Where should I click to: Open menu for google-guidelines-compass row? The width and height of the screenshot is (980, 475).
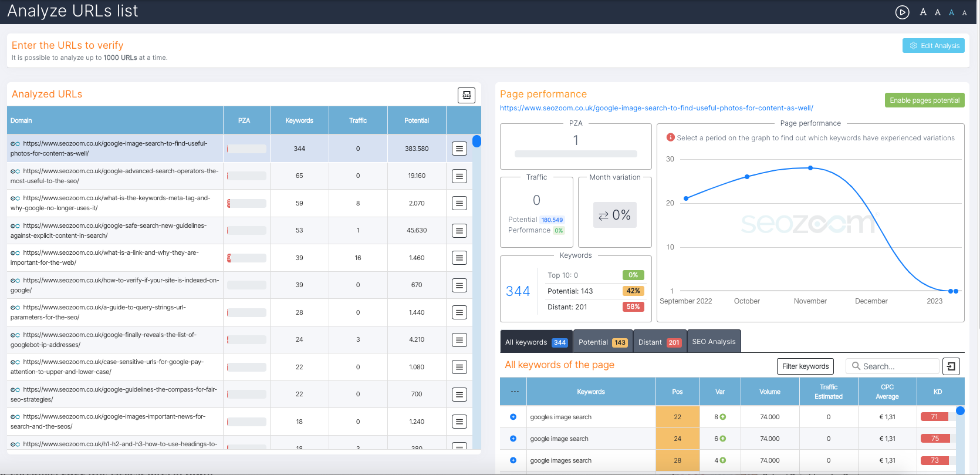click(459, 395)
